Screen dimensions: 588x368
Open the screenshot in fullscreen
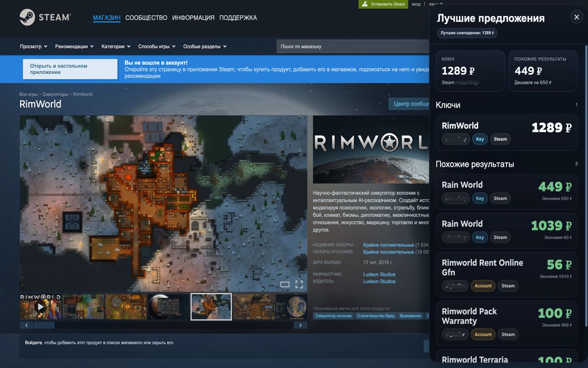299,284
